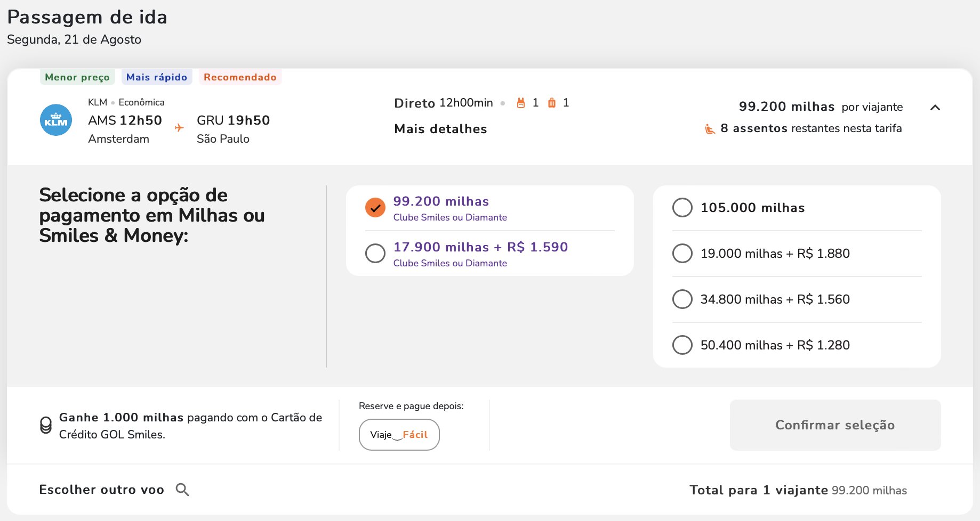Click the AMS 12h50 departure time

[x=125, y=120]
